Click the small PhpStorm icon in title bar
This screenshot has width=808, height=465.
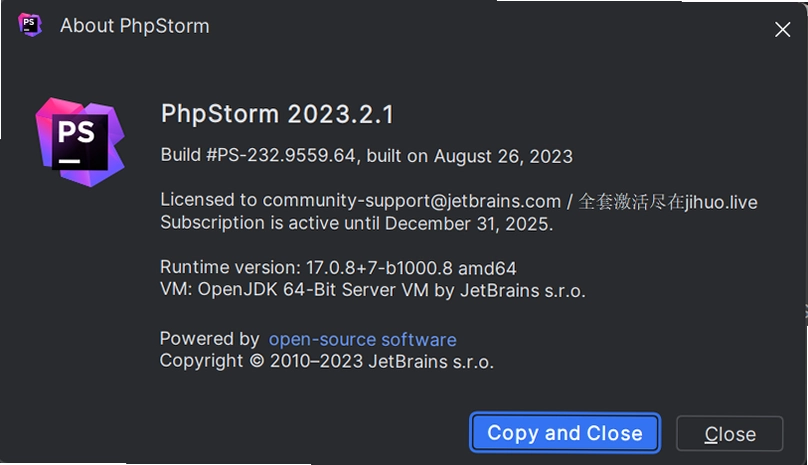pos(30,25)
